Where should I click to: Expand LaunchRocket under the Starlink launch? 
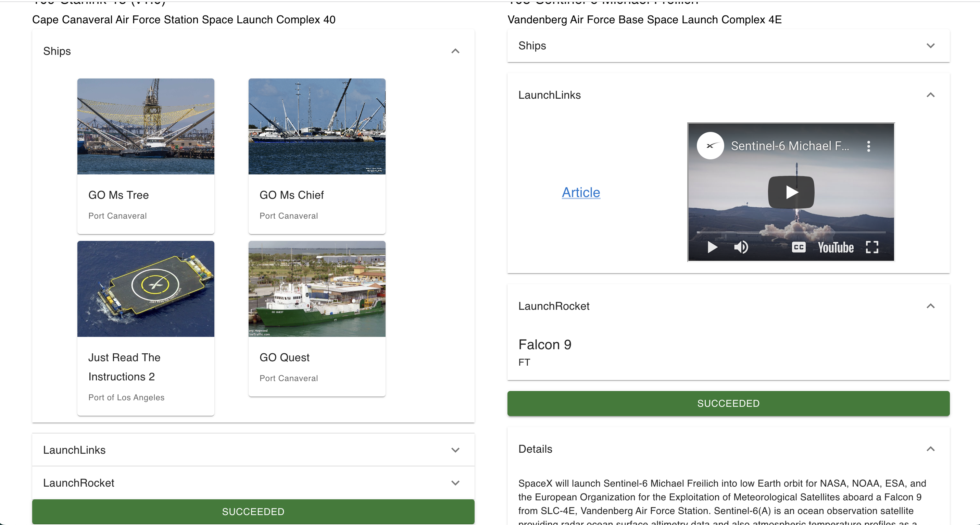click(455, 483)
